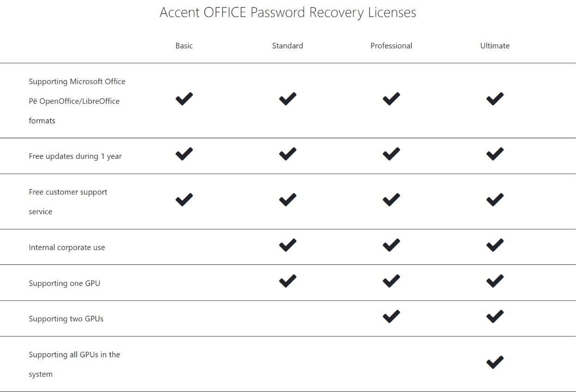Viewport: 576px width, 392px height.
Task: Click Standard checkmark for Supporting one GPU
Action: click(x=288, y=281)
